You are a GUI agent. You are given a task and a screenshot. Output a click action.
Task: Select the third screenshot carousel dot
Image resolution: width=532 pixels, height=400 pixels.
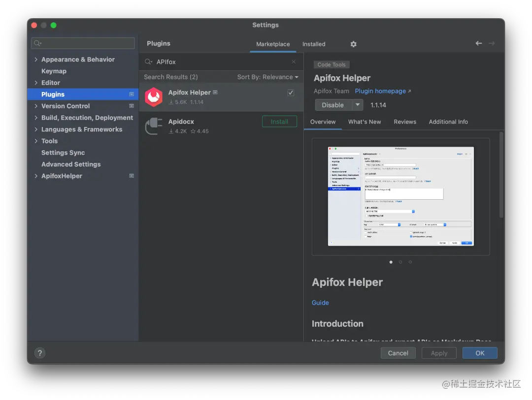410,262
